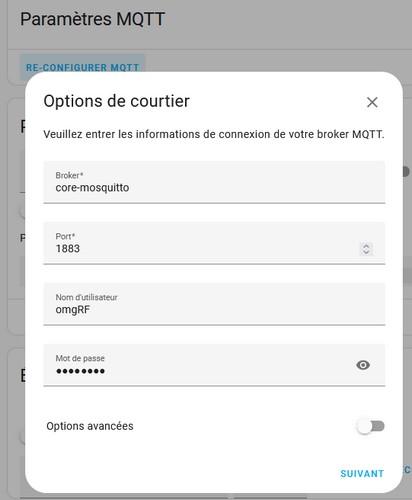The image size is (412, 500).
Task: Decrease port with the down arrow
Action: (366, 252)
